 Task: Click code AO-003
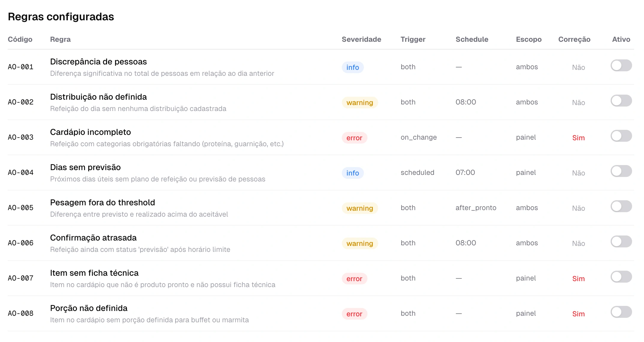click(x=21, y=137)
